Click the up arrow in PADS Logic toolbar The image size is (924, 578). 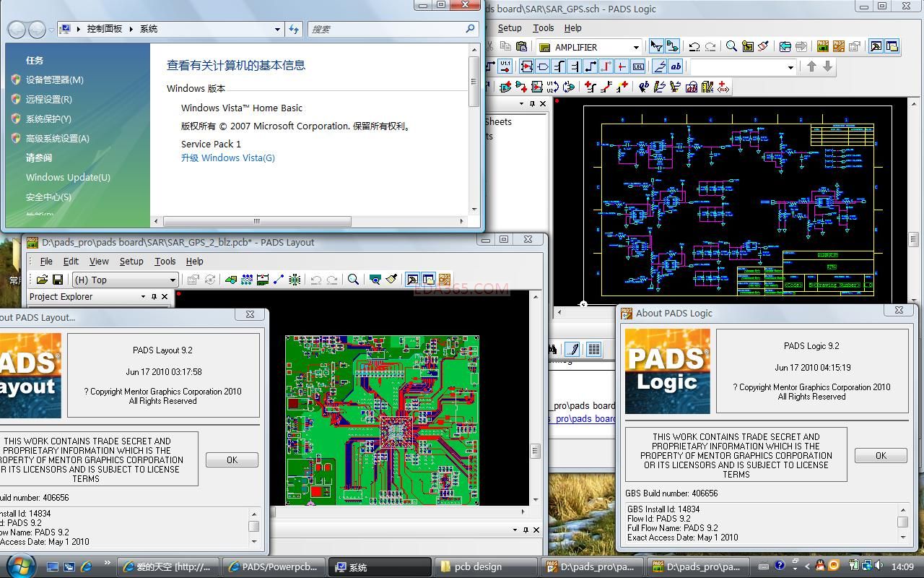point(811,66)
